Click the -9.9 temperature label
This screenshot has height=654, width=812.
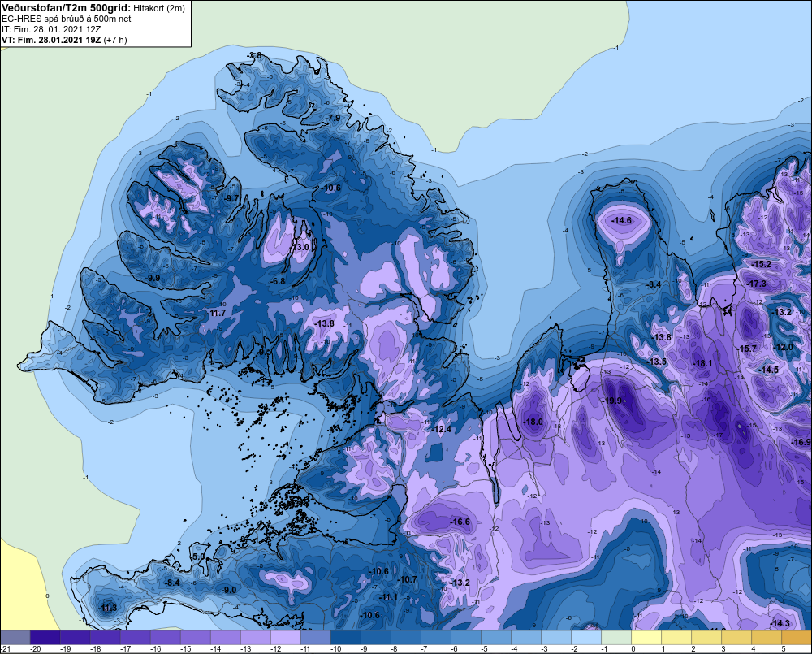click(x=153, y=278)
